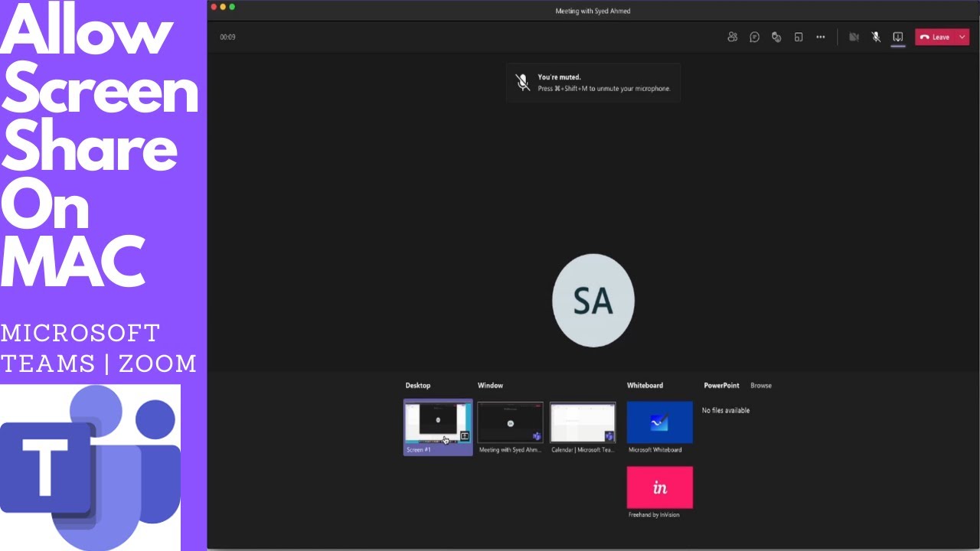The height and width of the screenshot is (551, 980).
Task: Toggle the camera on
Action: click(854, 37)
